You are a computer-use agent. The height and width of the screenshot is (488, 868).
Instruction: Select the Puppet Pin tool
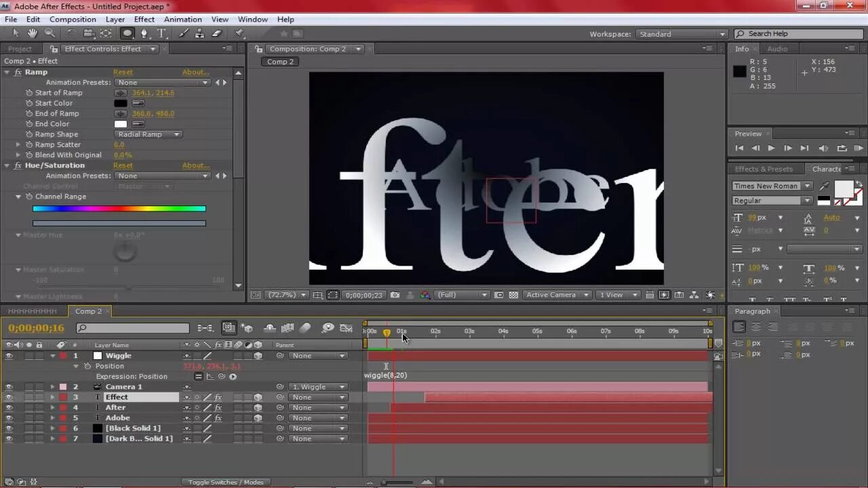point(239,33)
